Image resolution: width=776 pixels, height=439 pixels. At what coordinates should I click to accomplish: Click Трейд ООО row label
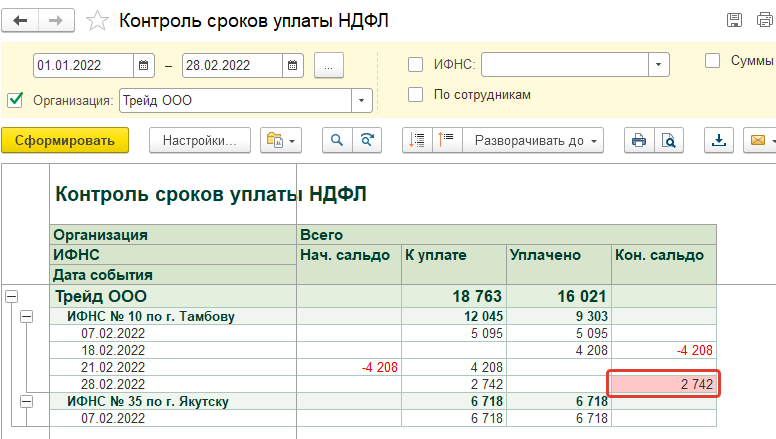click(x=101, y=296)
